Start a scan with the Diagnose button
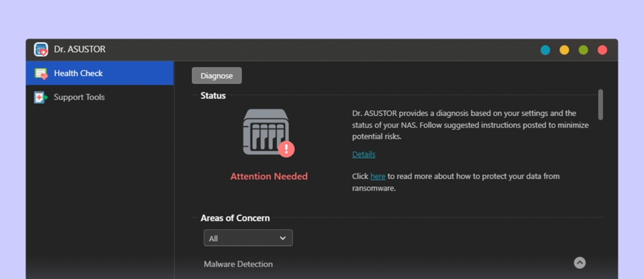 click(217, 75)
